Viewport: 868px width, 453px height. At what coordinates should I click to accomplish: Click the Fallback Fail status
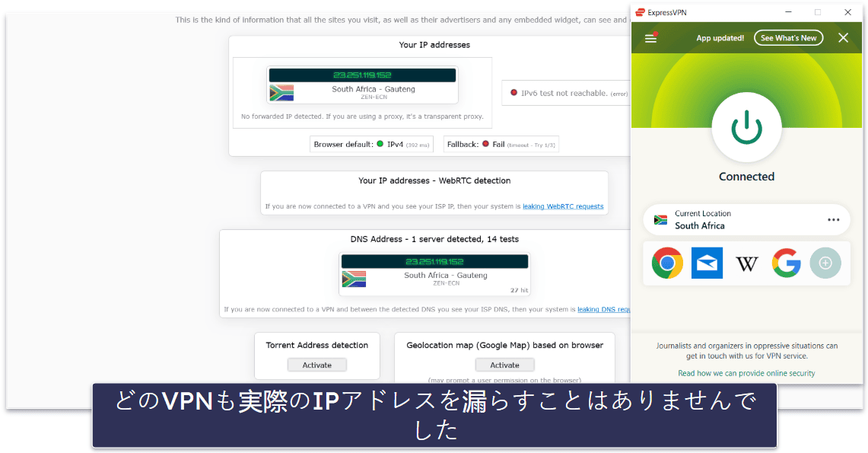501,144
